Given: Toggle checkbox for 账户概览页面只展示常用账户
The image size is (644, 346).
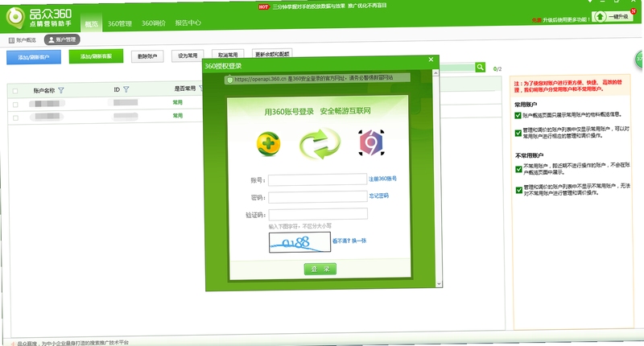Looking at the screenshot, I should [x=518, y=115].
